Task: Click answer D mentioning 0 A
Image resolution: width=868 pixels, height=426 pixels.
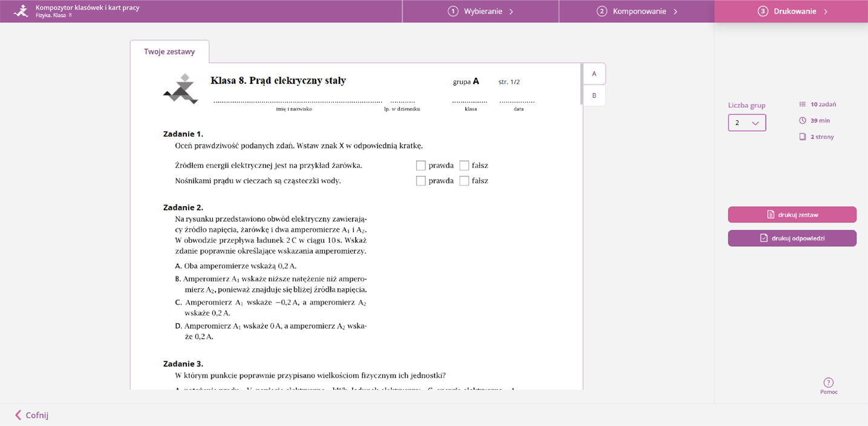Action: [x=271, y=331]
